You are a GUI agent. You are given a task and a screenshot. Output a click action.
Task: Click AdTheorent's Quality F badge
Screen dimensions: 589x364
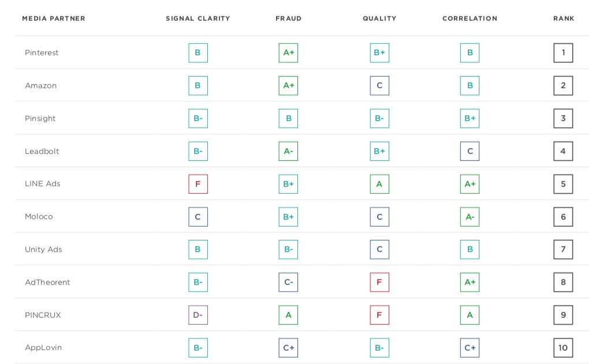point(379,282)
